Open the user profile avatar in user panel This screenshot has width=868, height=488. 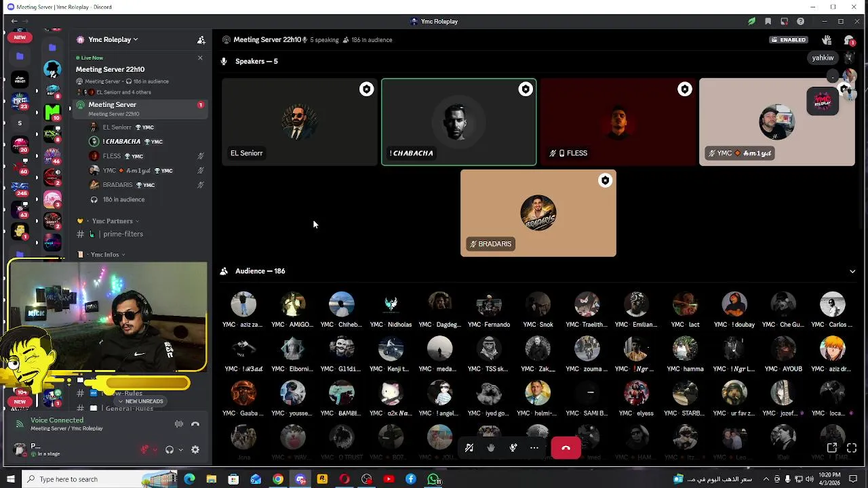[20, 449]
